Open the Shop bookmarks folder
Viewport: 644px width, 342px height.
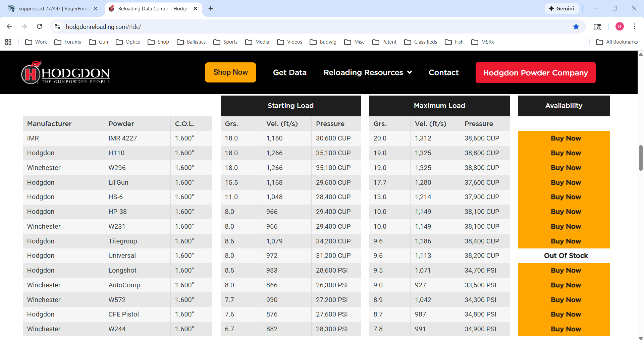click(x=158, y=42)
